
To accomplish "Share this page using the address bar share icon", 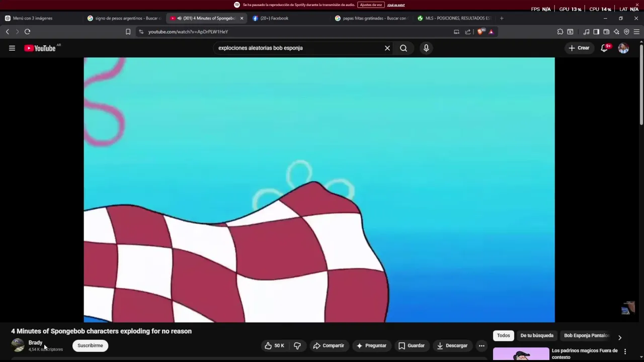I will coord(468,32).
